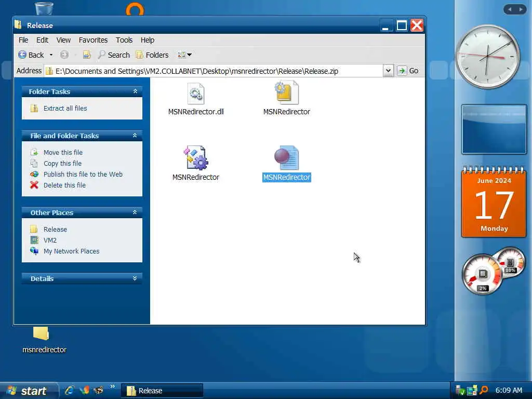Collapse the Other Places panel
532x399 pixels.
[x=135, y=212]
